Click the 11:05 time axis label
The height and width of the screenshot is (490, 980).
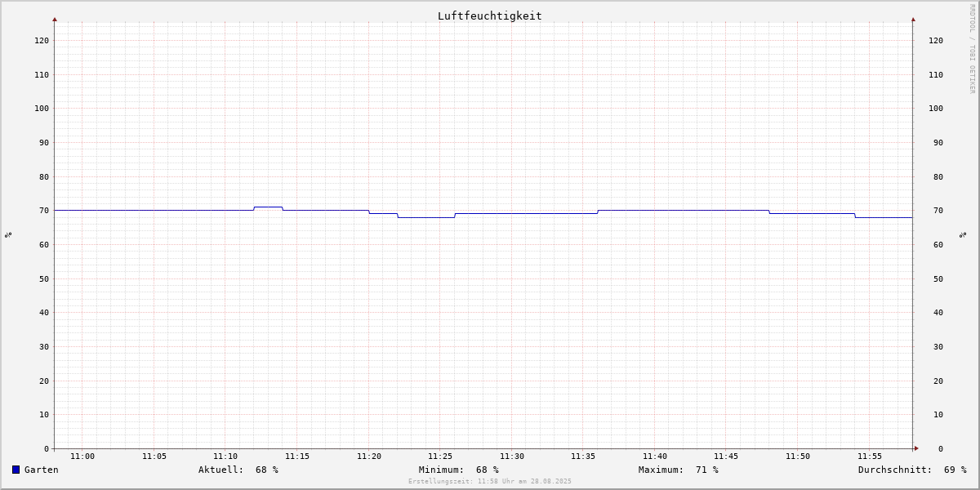pyautogui.click(x=154, y=457)
